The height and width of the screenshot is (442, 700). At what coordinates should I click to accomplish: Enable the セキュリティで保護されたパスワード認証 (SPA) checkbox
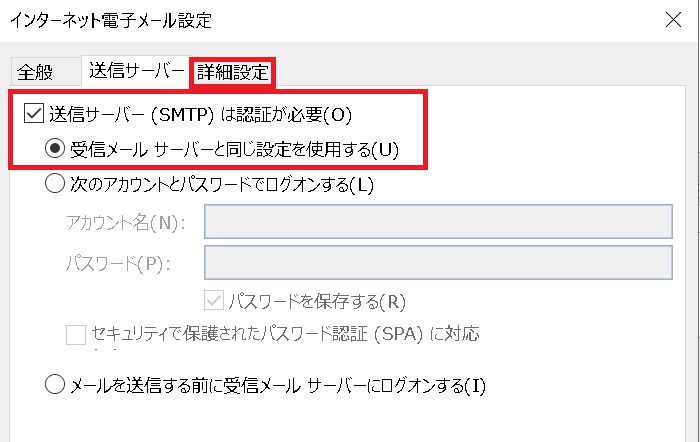(x=76, y=335)
